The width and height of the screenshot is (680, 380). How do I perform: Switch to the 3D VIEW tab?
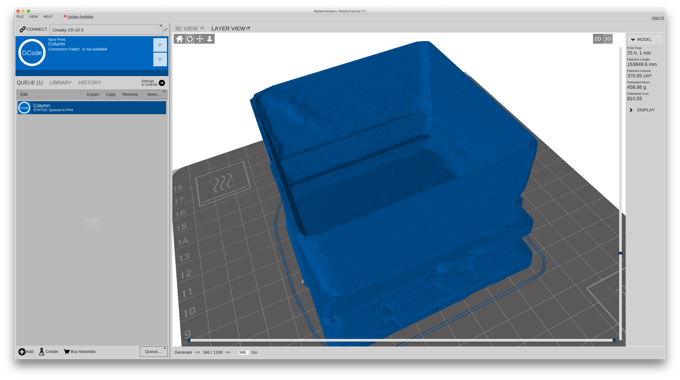coord(186,28)
